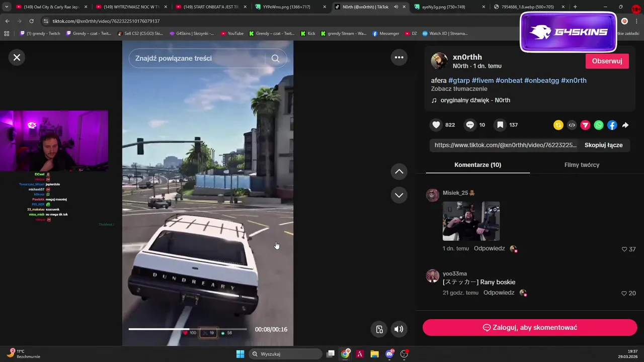Open original sound 'oryginalny dźwięk - N0rth'
Screen dimensions: 644x362
(x=475, y=100)
